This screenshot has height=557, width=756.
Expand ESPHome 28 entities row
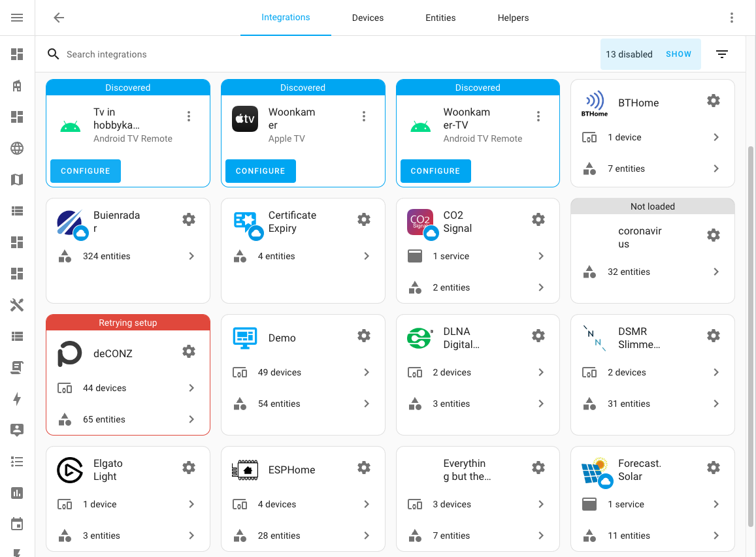click(x=303, y=535)
